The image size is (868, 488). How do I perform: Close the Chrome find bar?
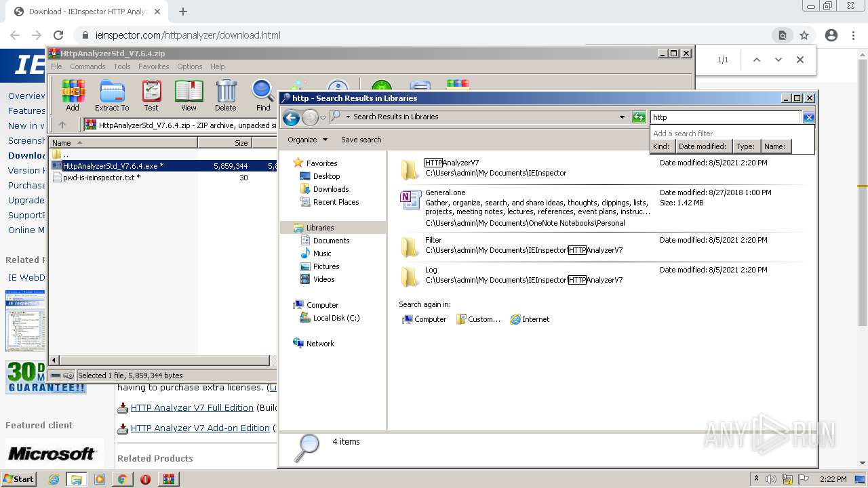pyautogui.click(x=800, y=60)
